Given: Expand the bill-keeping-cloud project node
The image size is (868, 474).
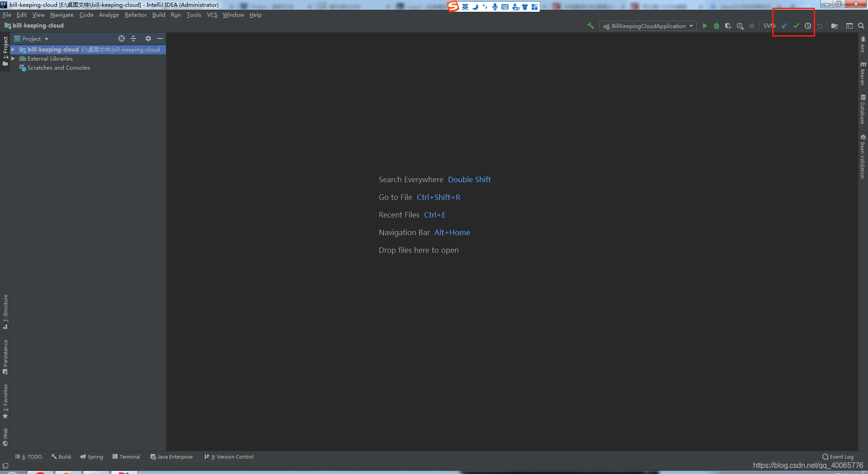Looking at the screenshot, I should tap(13, 49).
